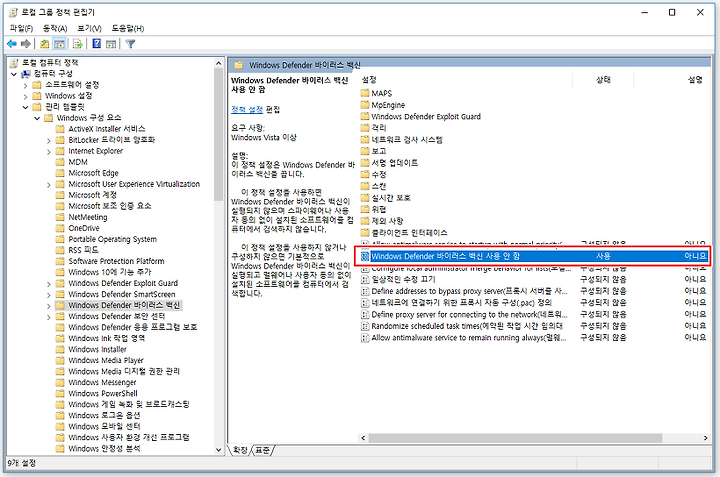720x477 pixels.
Task: Collapse the Windows 구성 요소 tree node
Action: tap(37, 118)
